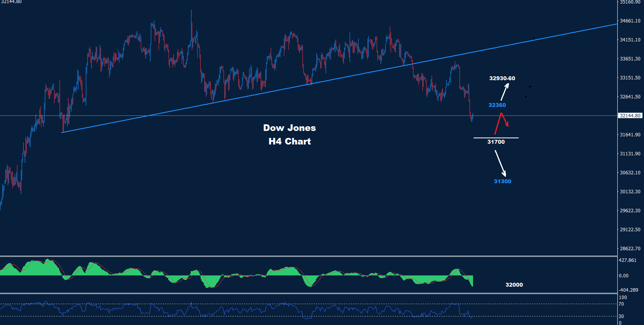Click the 32000 label beside the MACD panel
The height and width of the screenshot is (325, 644).
pyautogui.click(x=514, y=285)
